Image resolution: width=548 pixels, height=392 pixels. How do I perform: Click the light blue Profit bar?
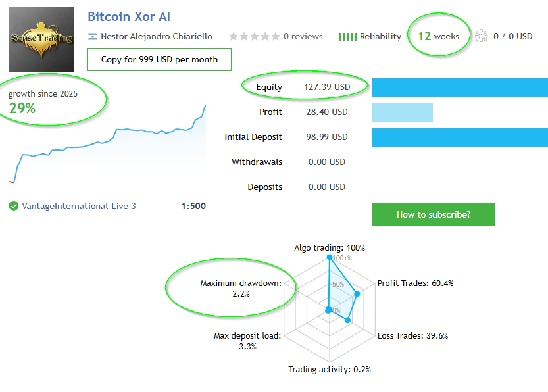click(x=402, y=112)
